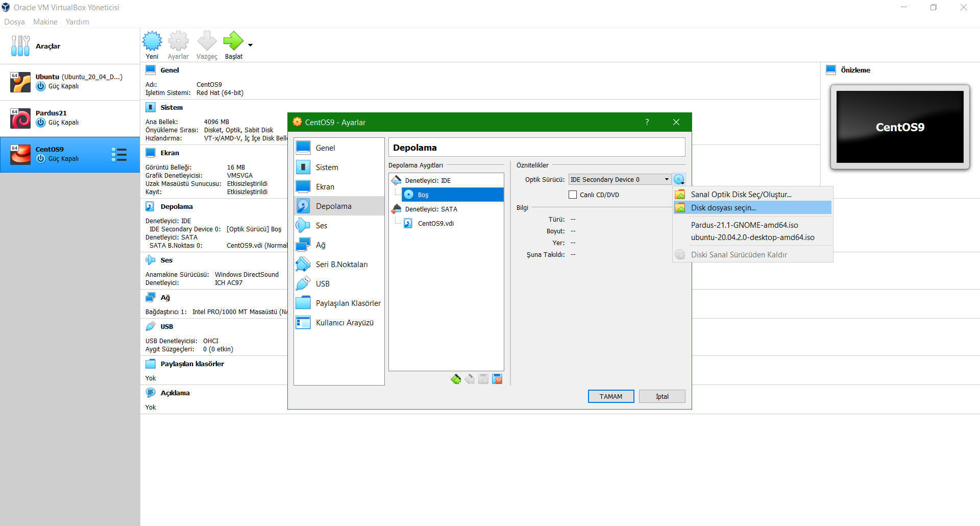Click the green Başlat arrow icon
The width and height of the screenshot is (980, 526).
[233, 41]
